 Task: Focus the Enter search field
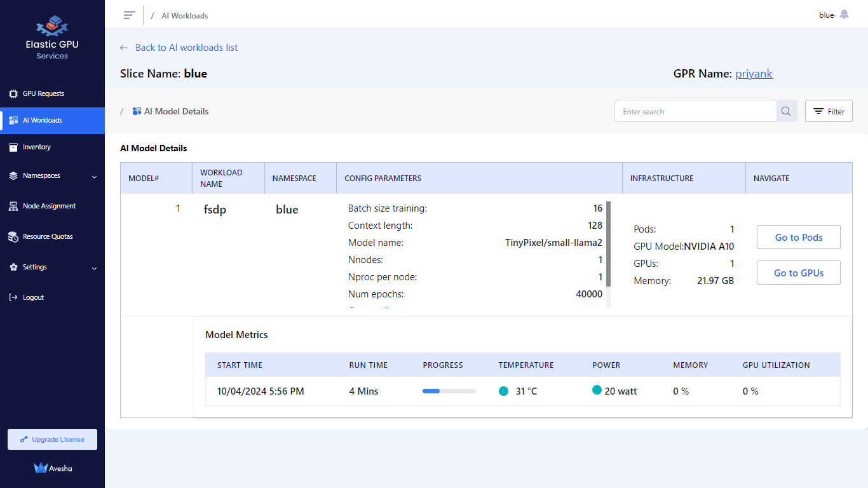click(x=696, y=111)
